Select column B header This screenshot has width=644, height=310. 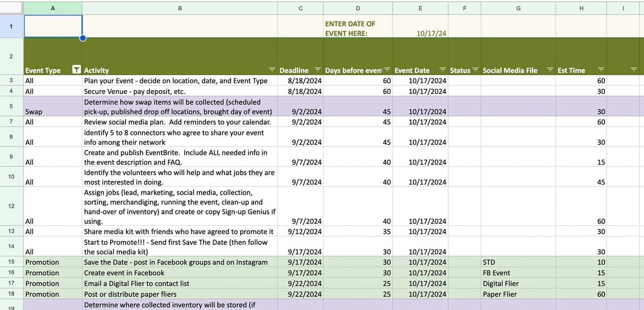tap(180, 8)
